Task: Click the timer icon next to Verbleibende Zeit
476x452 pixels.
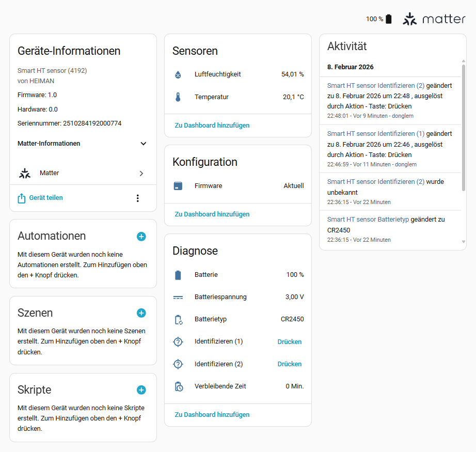Action: click(178, 386)
